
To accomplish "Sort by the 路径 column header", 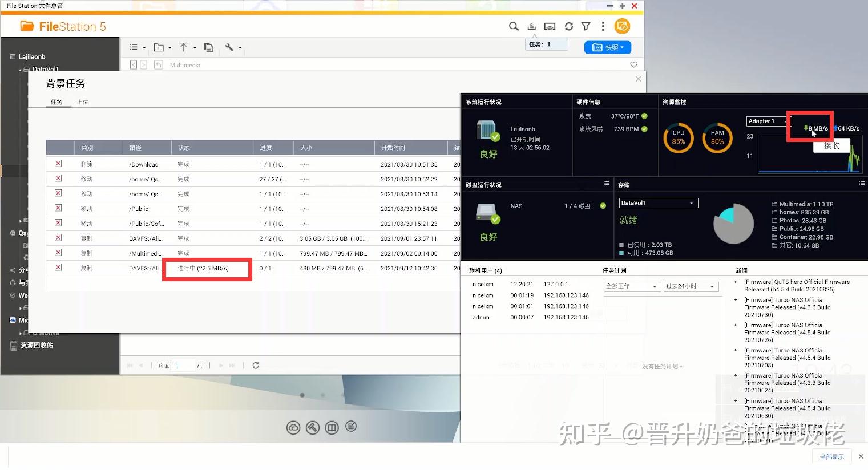I will (147, 148).
